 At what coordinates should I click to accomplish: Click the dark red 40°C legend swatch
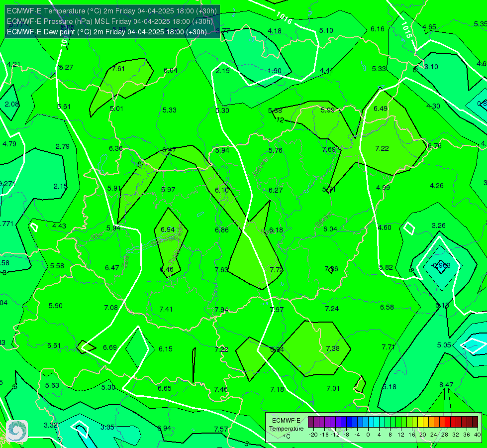click(475, 422)
